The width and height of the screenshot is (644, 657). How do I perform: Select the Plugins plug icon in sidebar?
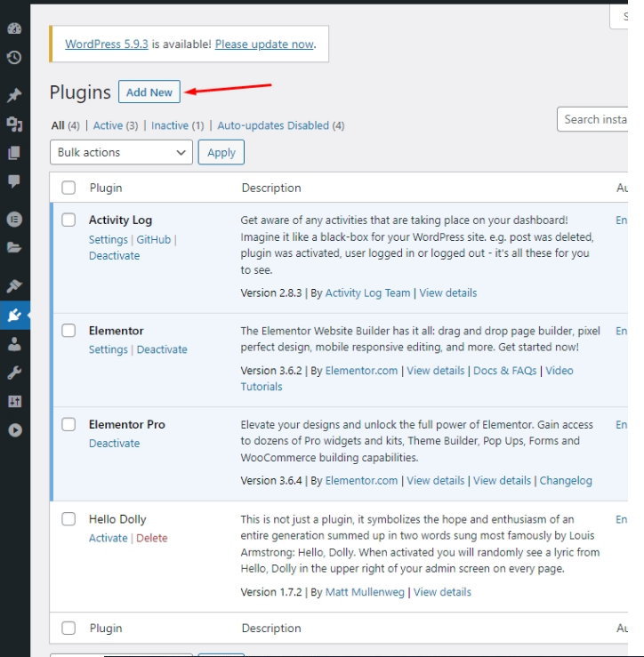14,315
